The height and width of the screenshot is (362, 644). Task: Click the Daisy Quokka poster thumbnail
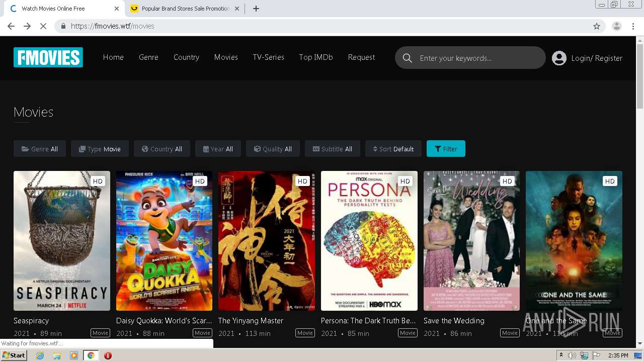[164, 241]
